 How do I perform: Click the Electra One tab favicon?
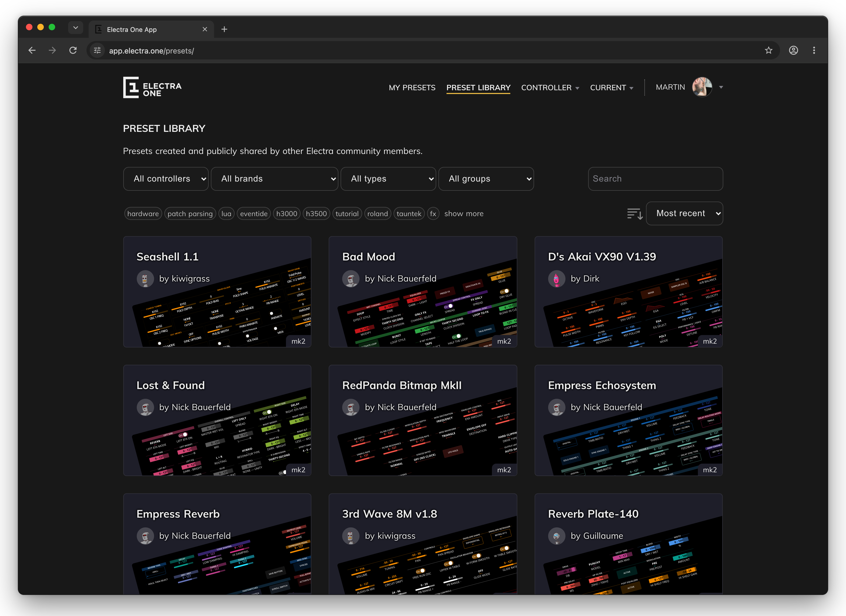(98, 29)
